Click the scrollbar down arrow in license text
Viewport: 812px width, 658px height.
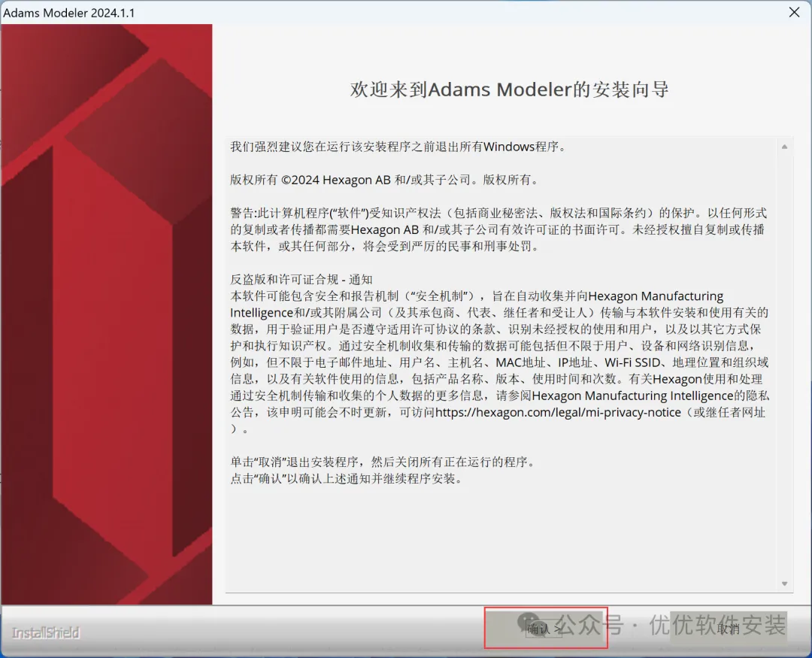pos(784,584)
